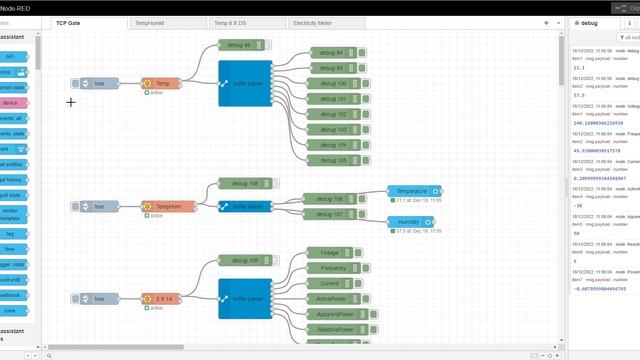Click the canvas horizontal scrollbar thumb
This screenshot has height=360, width=640.
(116, 347)
